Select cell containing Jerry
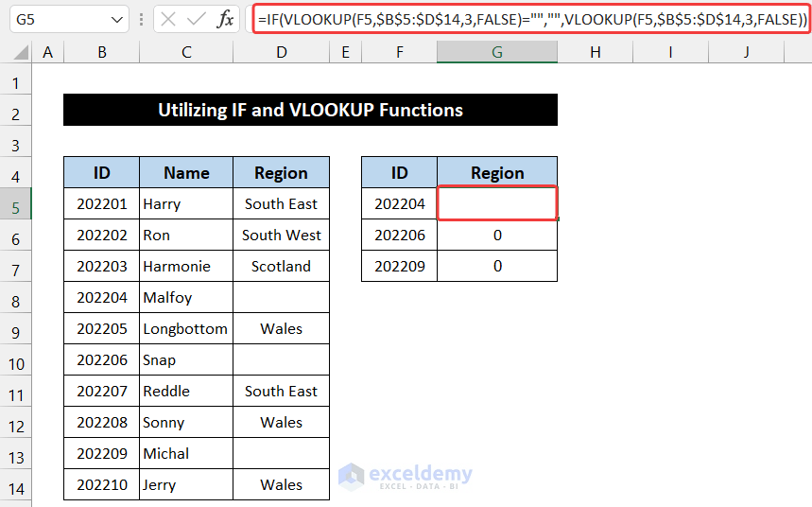 click(186, 484)
